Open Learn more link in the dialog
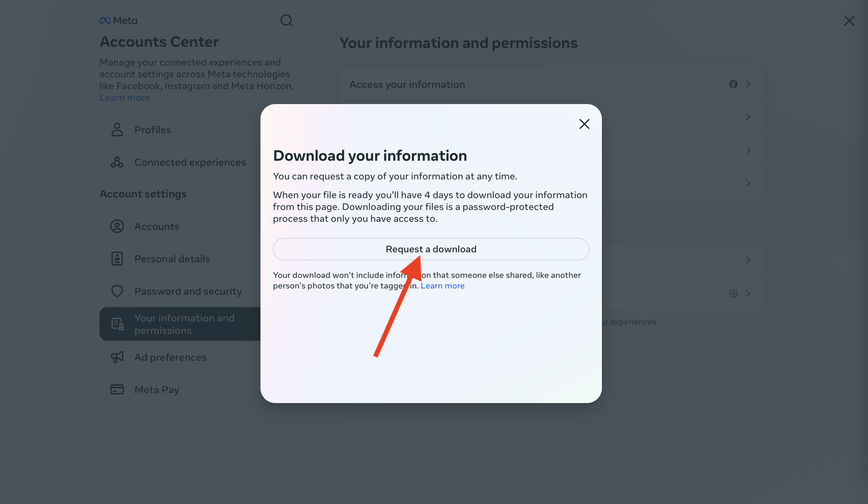The height and width of the screenshot is (504, 868). click(x=442, y=286)
